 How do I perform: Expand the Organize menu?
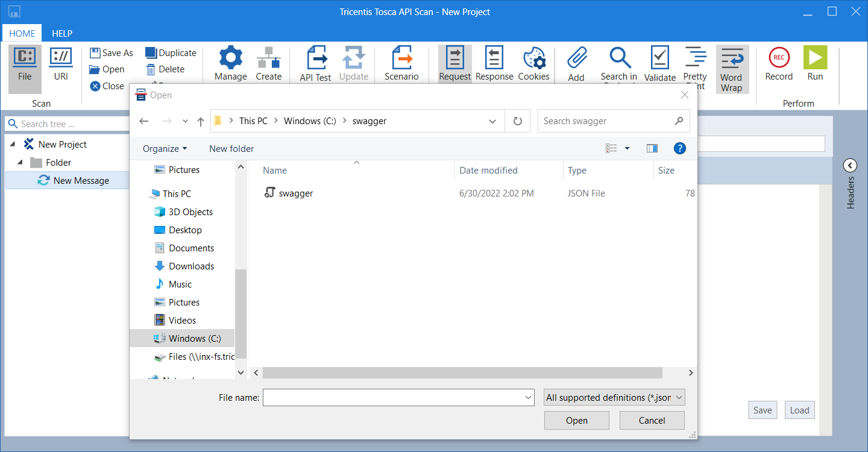pos(165,149)
